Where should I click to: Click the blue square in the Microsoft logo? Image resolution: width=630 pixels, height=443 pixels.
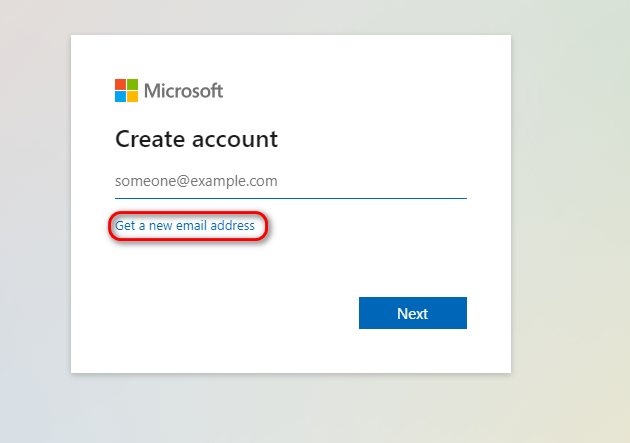(120, 97)
